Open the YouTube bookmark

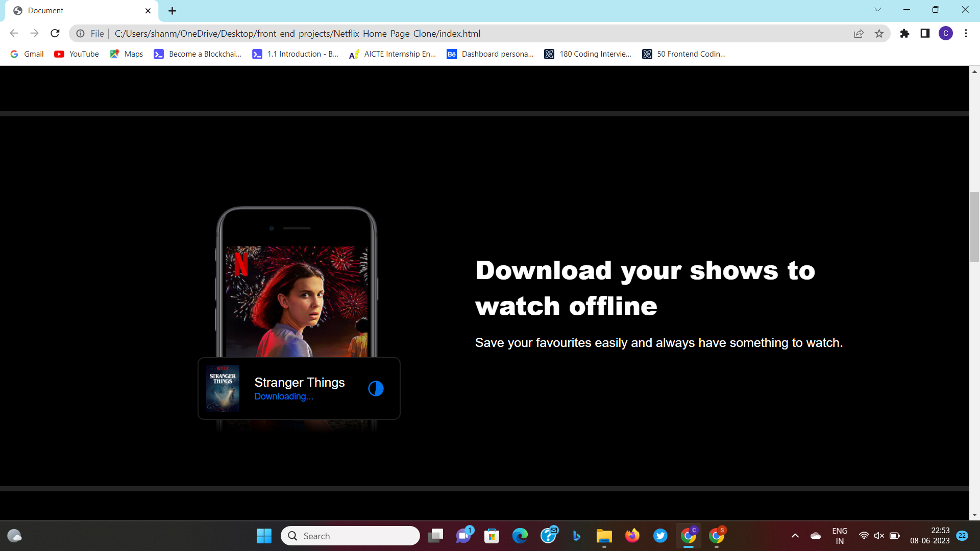click(77, 54)
